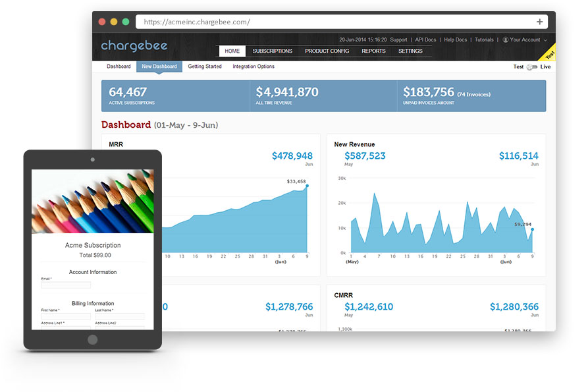Click the Email field on the tablet form

(66, 285)
